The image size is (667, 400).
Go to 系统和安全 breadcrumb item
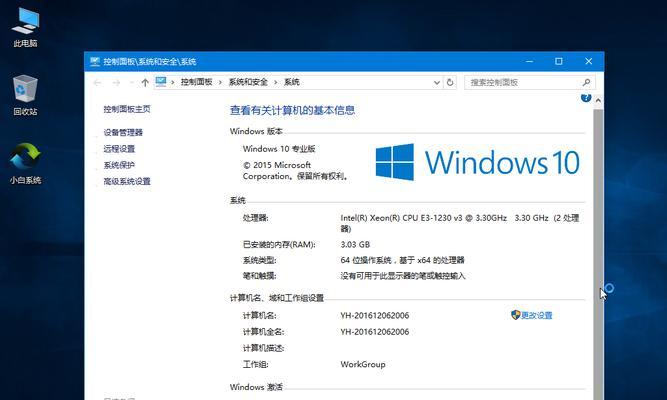pos(248,82)
